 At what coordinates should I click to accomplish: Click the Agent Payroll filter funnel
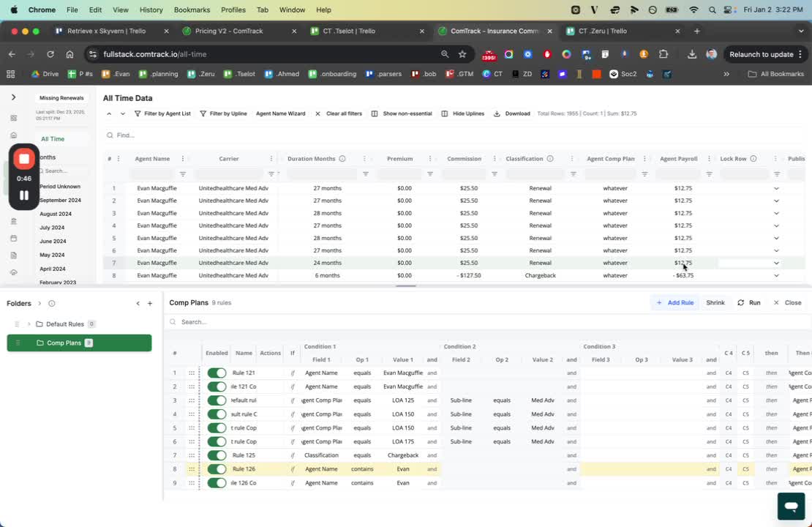[x=710, y=174]
